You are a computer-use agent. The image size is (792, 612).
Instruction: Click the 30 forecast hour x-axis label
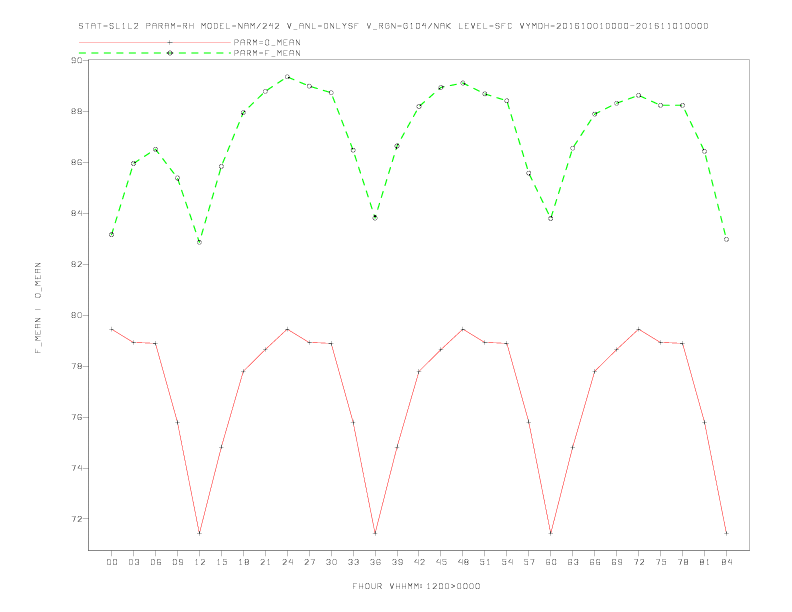coord(331,562)
